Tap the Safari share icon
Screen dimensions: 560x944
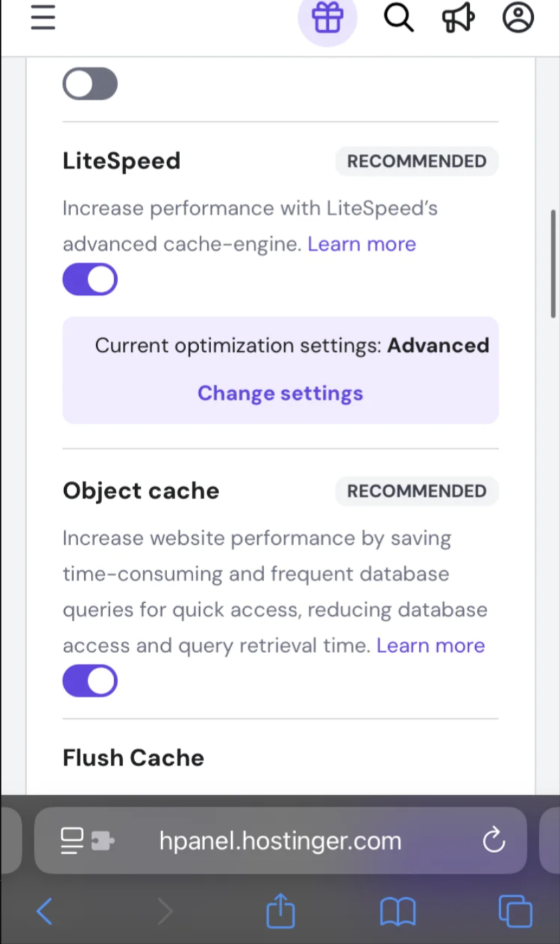[281, 911]
